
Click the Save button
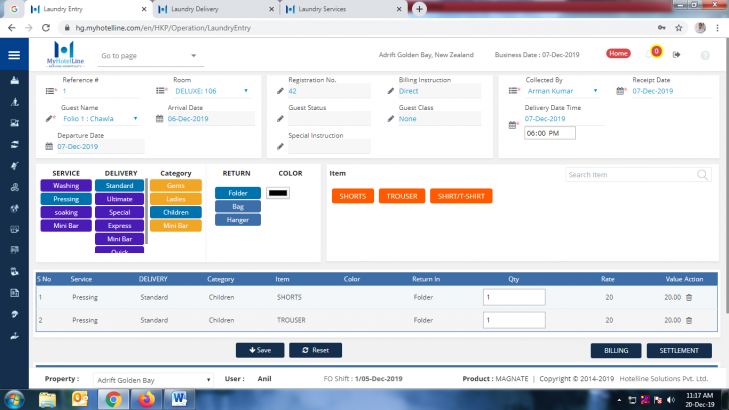click(260, 351)
